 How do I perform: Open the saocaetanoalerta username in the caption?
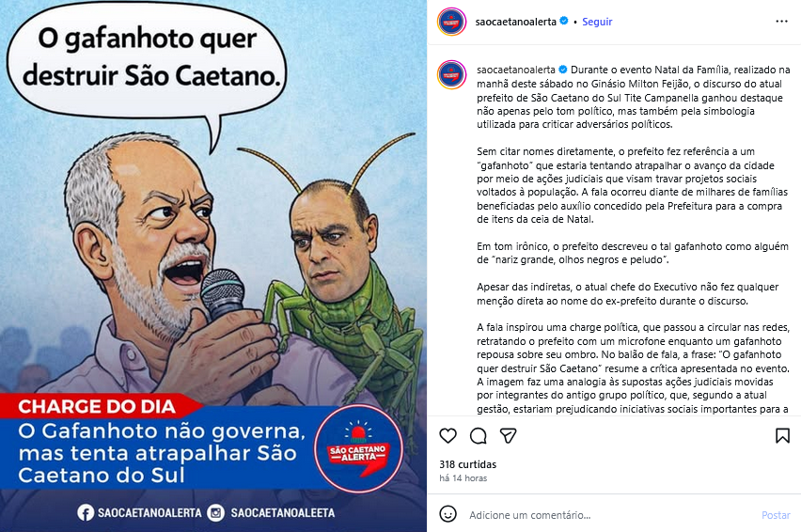[516, 70]
